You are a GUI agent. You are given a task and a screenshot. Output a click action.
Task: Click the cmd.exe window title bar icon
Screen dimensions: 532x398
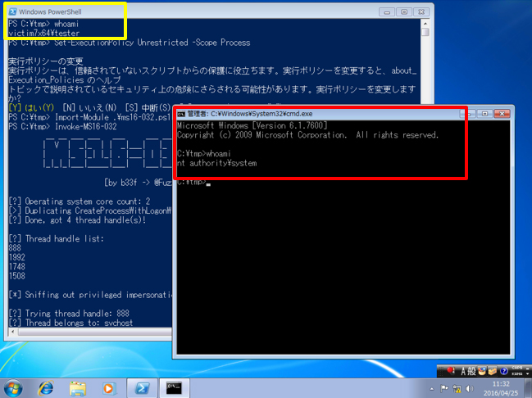[x=181, y=114]
